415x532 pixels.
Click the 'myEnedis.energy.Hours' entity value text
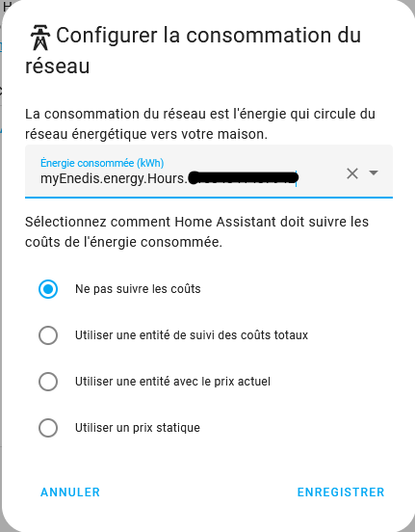(114, 178)
